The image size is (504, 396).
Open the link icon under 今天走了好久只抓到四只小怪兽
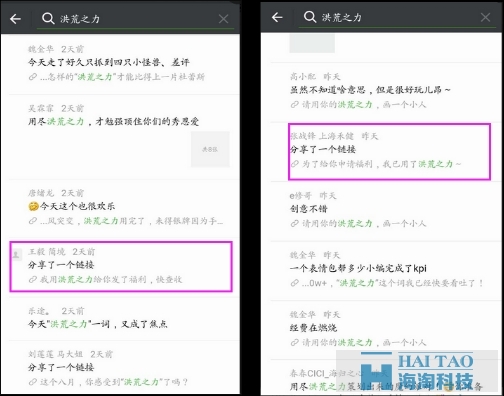tap(33, 77)
